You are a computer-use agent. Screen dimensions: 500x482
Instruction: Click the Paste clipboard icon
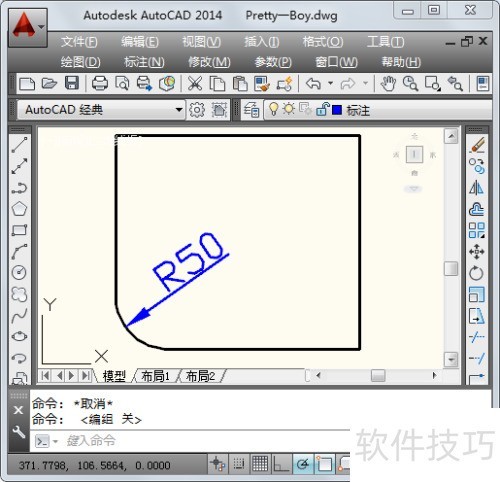tap(240, 83)
